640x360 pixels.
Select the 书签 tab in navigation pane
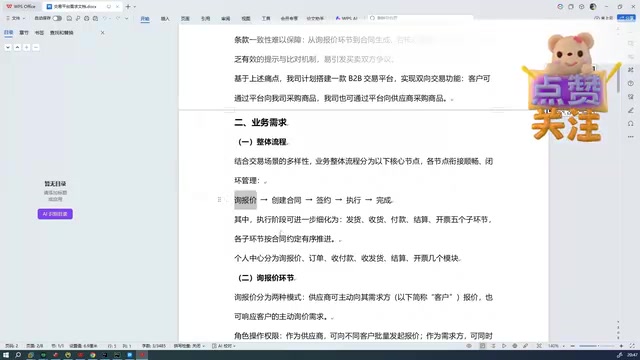[39, 33]
